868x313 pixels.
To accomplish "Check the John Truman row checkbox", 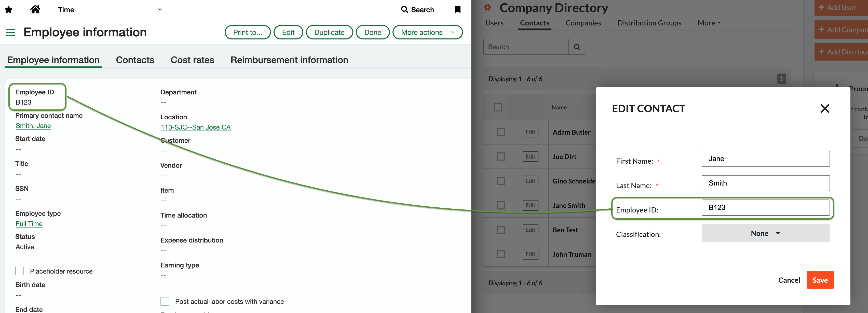I will pyautogui.click(x=501, y=254).
